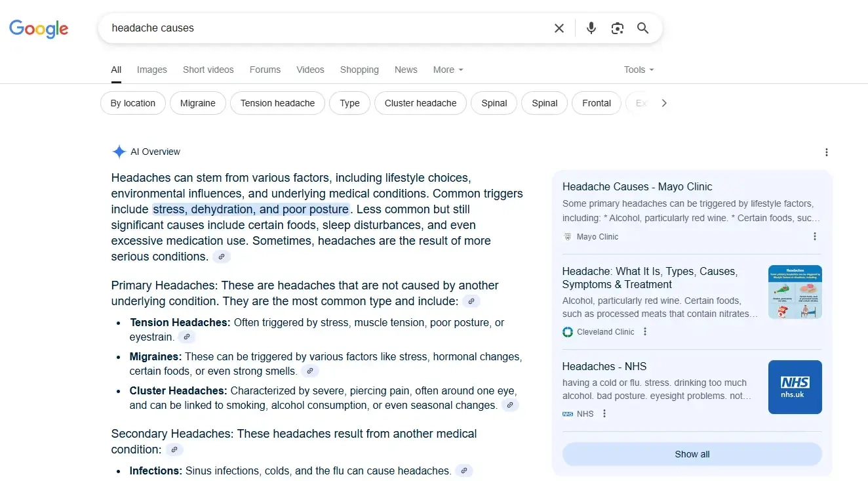Switch to the Shopping tab

click(x=359, y=70)
